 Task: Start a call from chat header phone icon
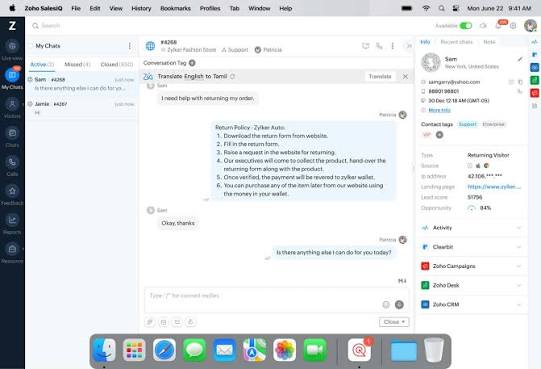pyautogui.click(x=379, y=46)
